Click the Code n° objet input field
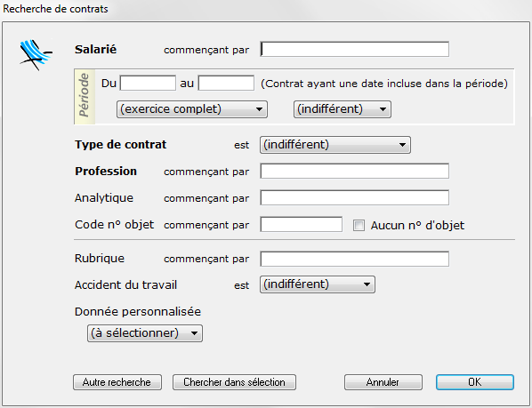 [x=302, y=225]
